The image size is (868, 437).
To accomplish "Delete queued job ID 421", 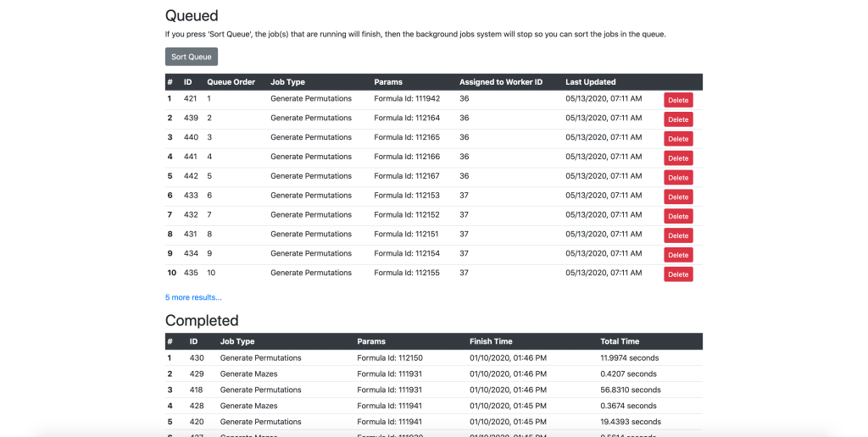I will click(x=678, y=100).
